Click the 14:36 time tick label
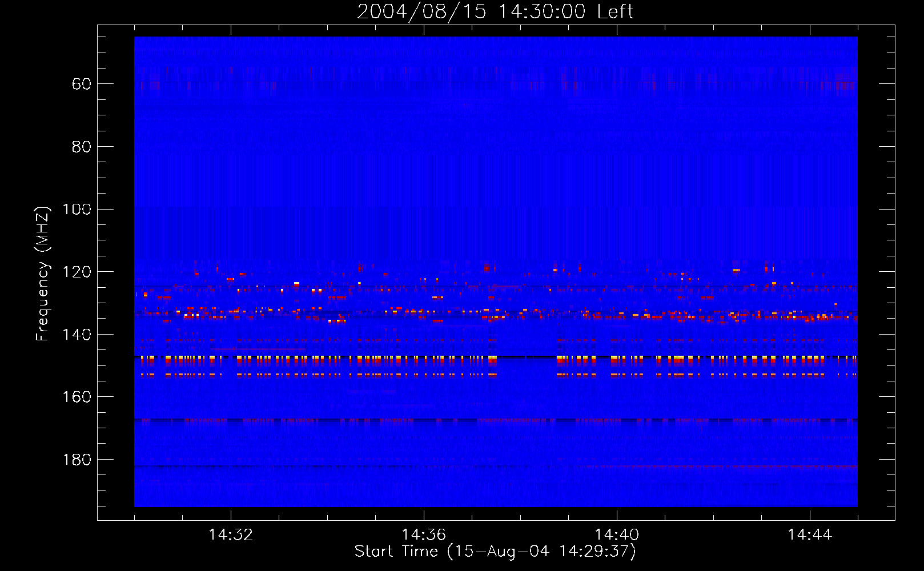Screen dimensions: 924x571 [x=424, y=535]
